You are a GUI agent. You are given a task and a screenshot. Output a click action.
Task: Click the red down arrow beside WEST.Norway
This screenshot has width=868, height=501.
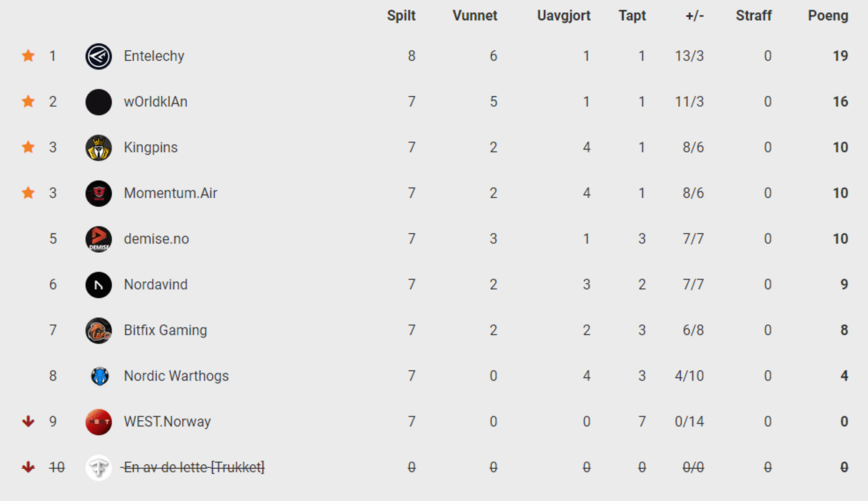point(28,421)
